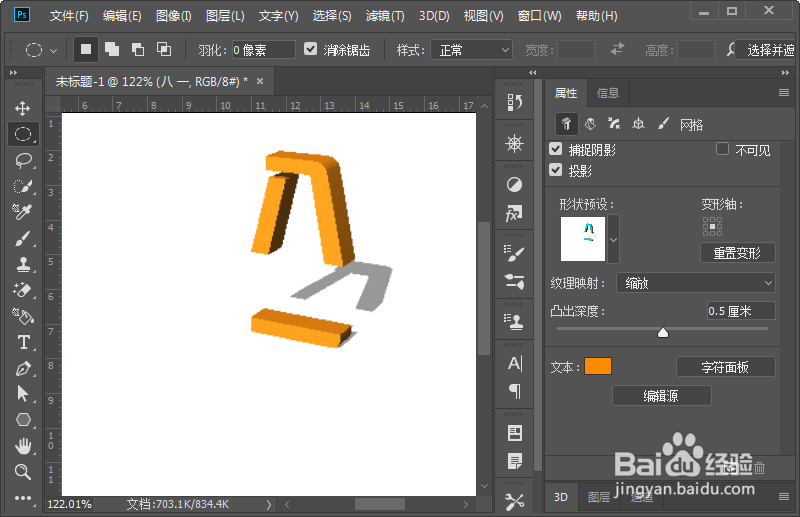
Task: Select the Brush tool
Action: point(22,238)
